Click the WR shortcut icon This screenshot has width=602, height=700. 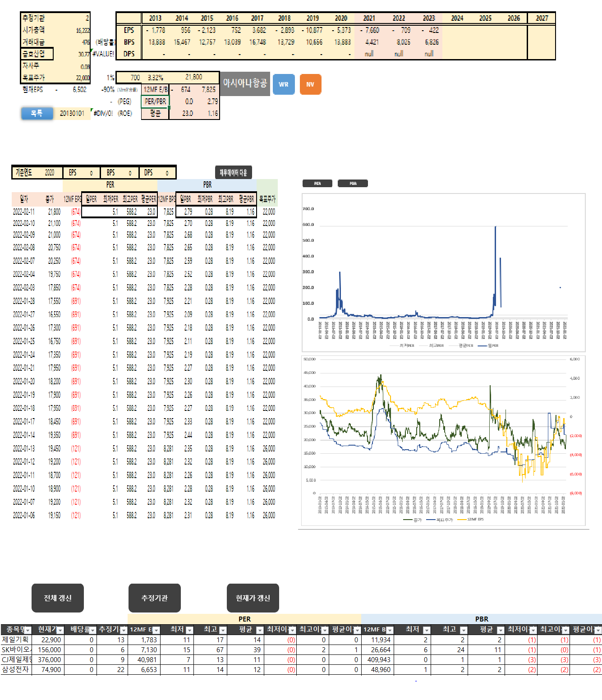(284, 84)
